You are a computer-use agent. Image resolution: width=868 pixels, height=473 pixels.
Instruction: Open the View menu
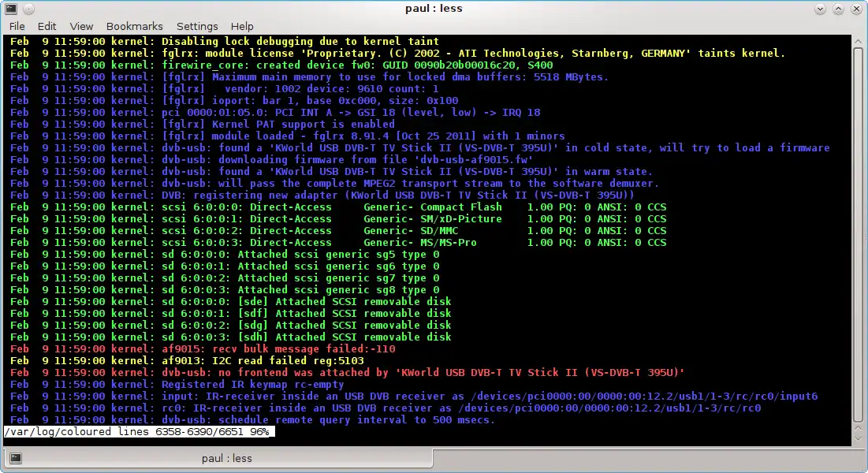81,26
